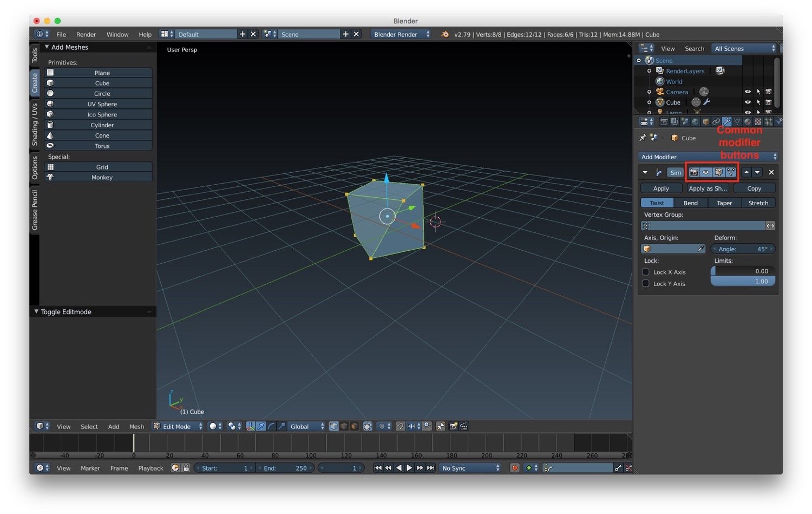
Task: Open the Render menu
Action: (x=86, y=34)
